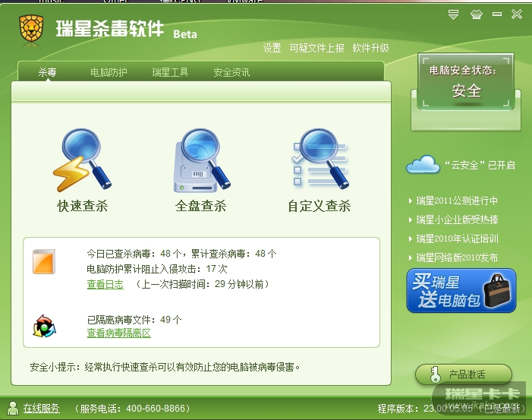Start full disk scan hard drive icon
The width and height of the screenshot is (532, 420).
202,160
